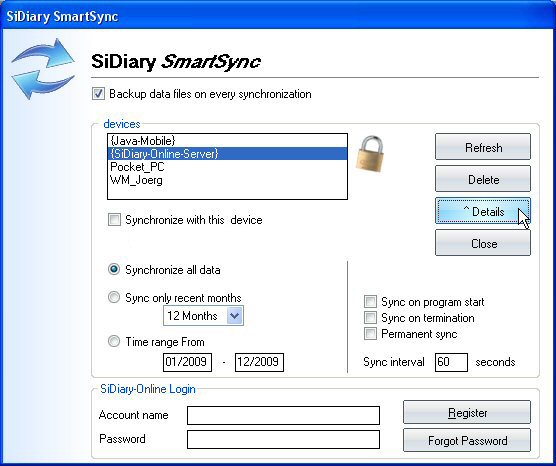Enable Permanent sync checkbox
This screenshot has width=556, height=466.
click(x=370, y=334)
